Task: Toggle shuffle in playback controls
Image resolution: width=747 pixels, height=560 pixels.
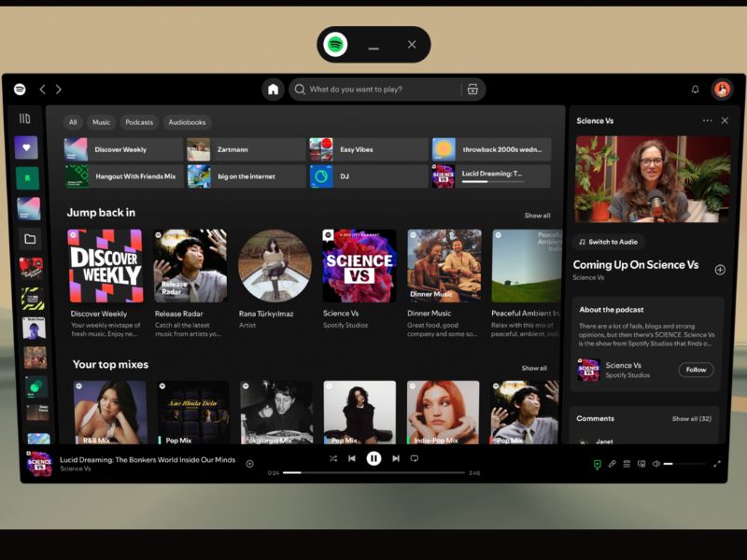Action: click(x=333, y=458)
